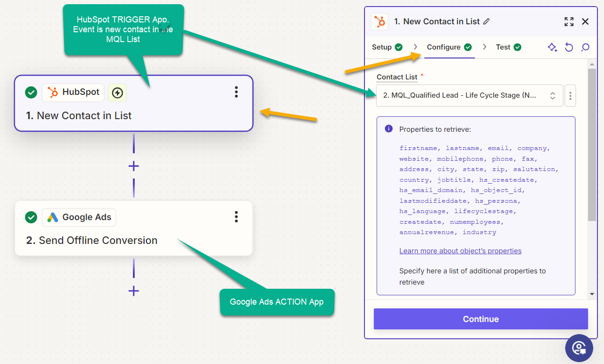The width and height of the screenshot is (604, 364).
Task: Select the New Contact in List step card
Action: [x=134, y=103]
